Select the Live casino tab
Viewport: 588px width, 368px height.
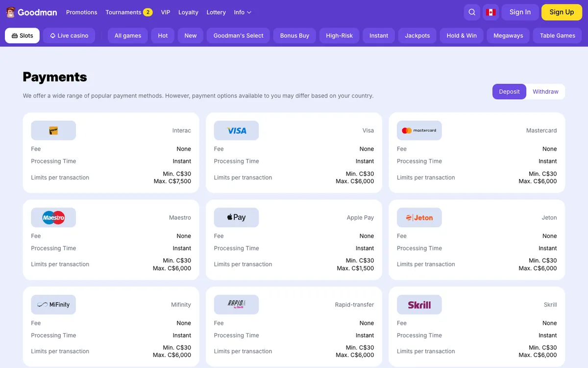point(69,35)
